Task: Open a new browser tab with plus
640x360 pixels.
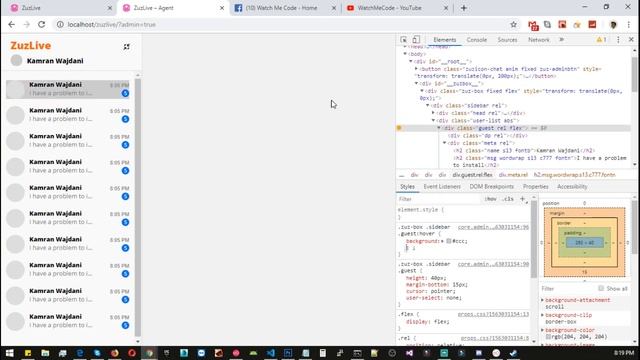Action: click(x=464, y=8)
